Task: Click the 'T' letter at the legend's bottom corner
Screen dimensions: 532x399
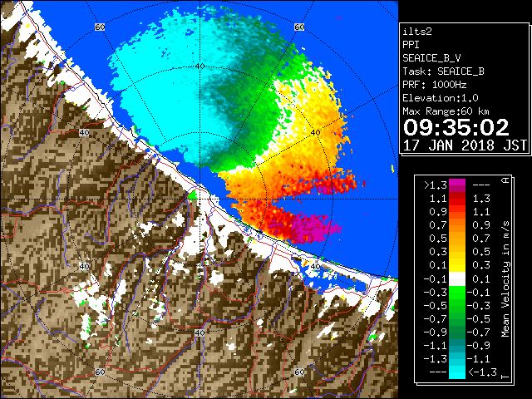Action: click(x=505, y=377)
